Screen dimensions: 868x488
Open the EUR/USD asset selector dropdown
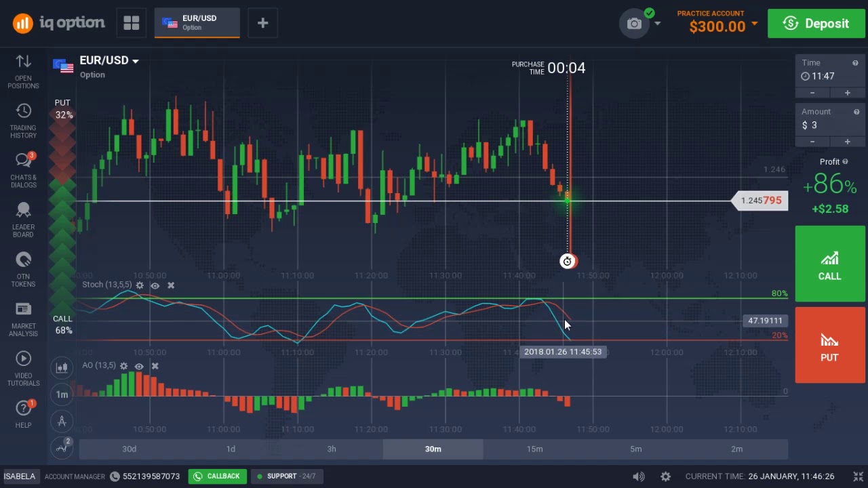(x=109, y=60)
